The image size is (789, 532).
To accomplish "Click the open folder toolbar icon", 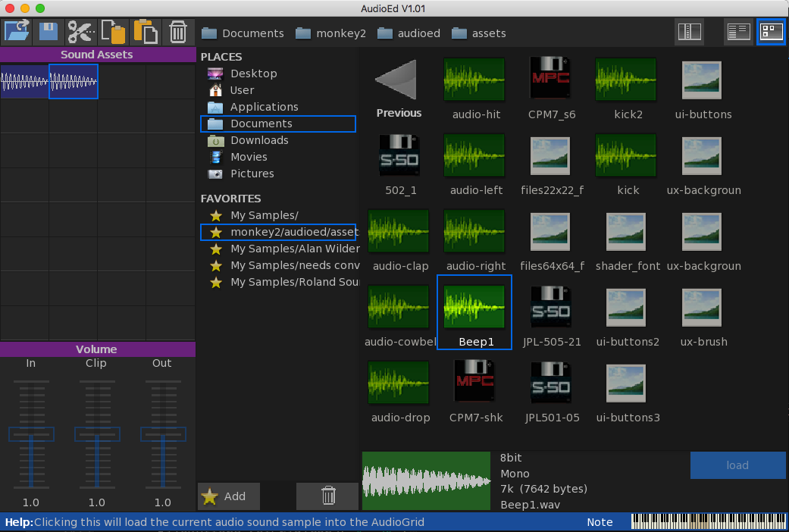I will (16, 32).
